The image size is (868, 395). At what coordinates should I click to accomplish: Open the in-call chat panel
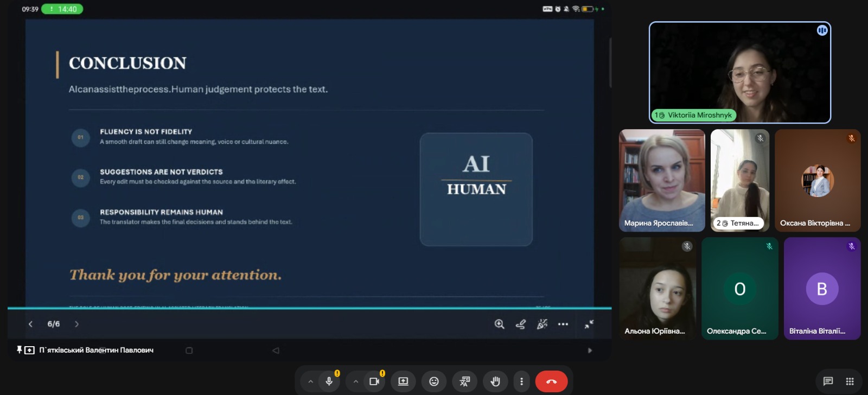click(x=828, y=381)
